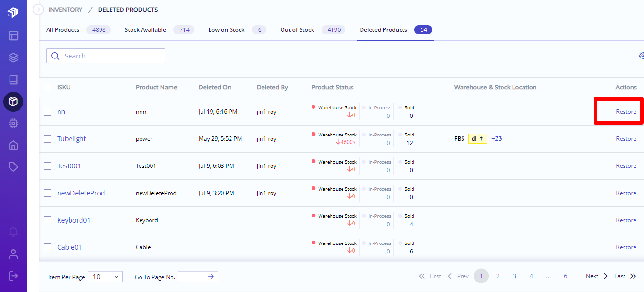The height and width of the screenshot is (292, 644).
Task: Switch to the Low on Stock tab
Action: [226, 30]
